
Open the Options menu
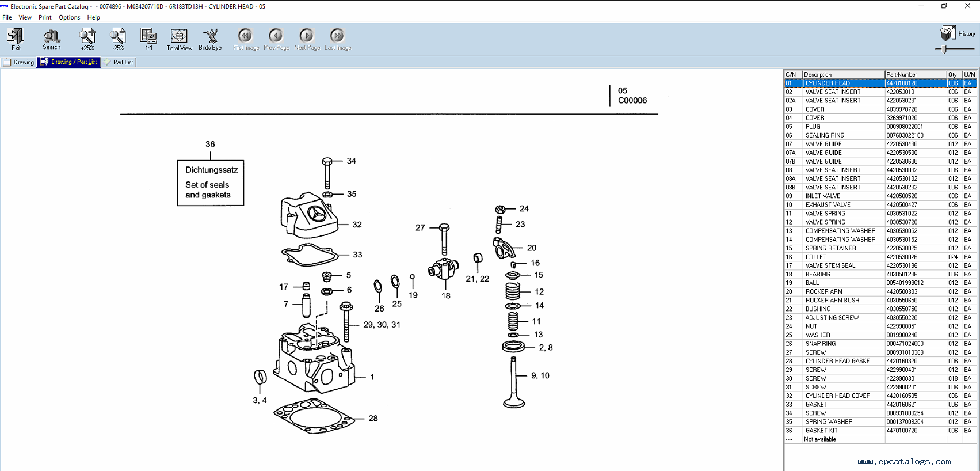[x=69, y=17]
